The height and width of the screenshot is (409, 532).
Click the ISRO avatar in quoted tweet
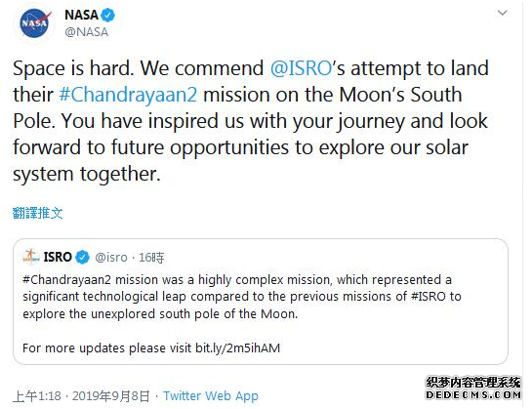coord(31,257)
